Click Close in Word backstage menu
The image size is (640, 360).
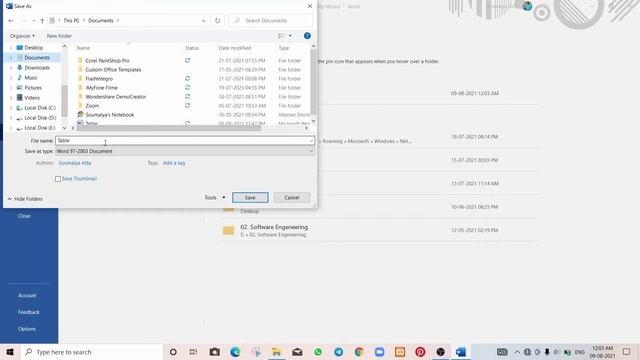pos(24,216)
